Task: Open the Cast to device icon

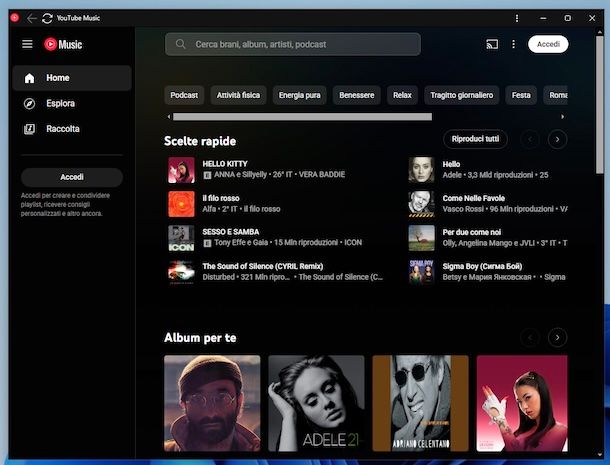Action: click(x=492, y=44)
